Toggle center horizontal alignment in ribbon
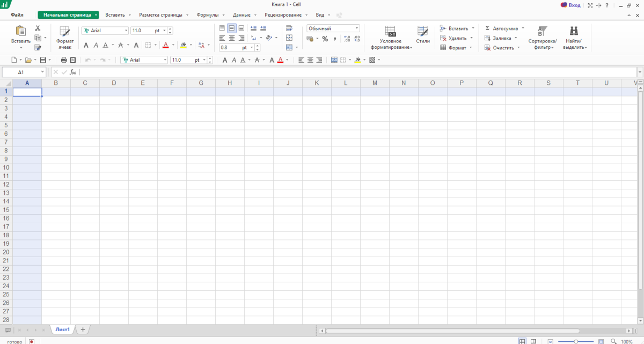Viewport: 644px width, 344px height. click(231, 38)
